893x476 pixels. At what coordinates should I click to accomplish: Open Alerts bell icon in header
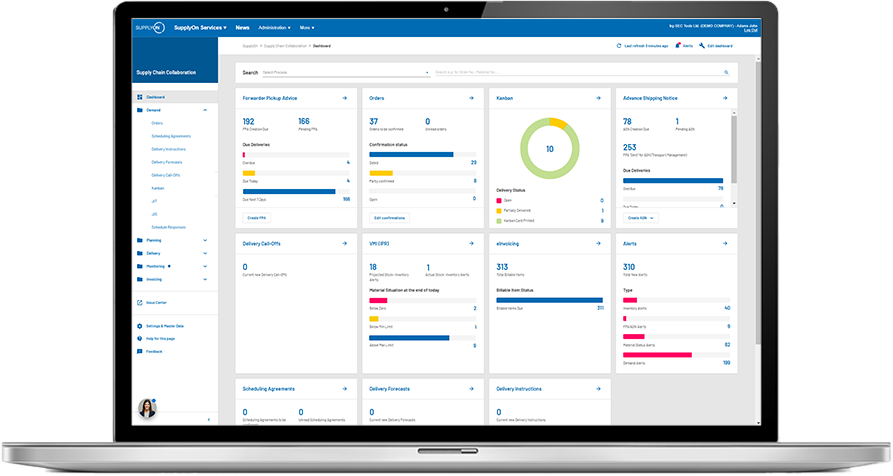[678, 46]
